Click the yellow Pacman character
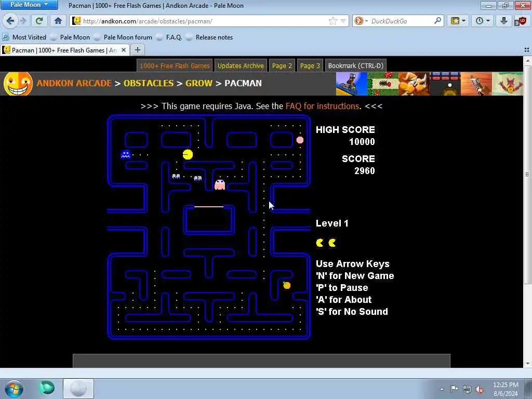532x399 pixels. 188,155
